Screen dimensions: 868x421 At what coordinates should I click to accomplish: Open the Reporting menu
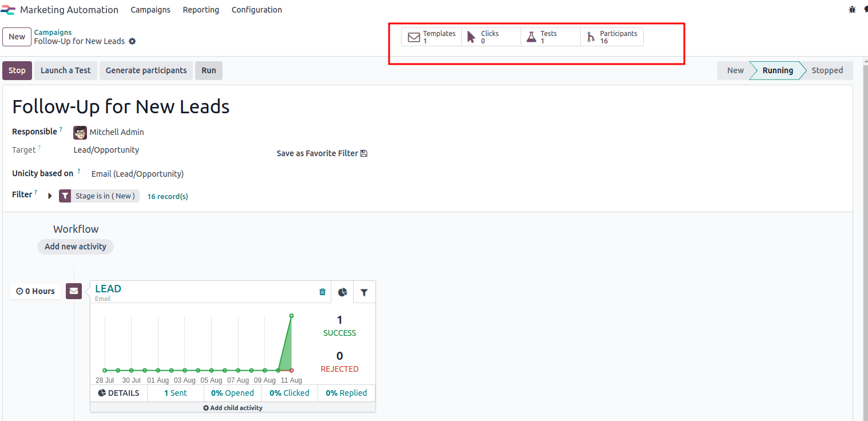click(x=201, y=10)
